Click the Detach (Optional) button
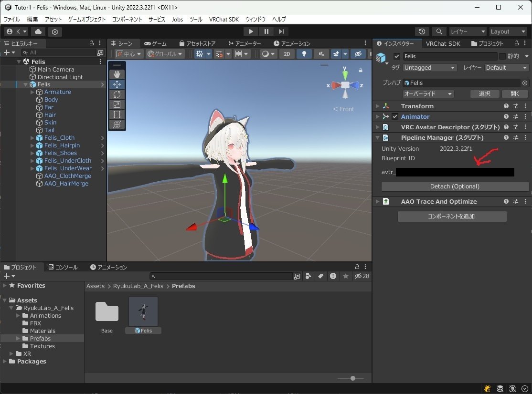Screen dimensions: 532x394 pos(455,187)
